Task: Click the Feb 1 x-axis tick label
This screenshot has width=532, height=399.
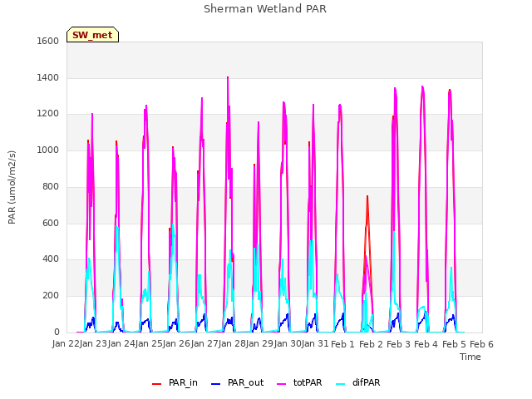Action: pos(342,344)
